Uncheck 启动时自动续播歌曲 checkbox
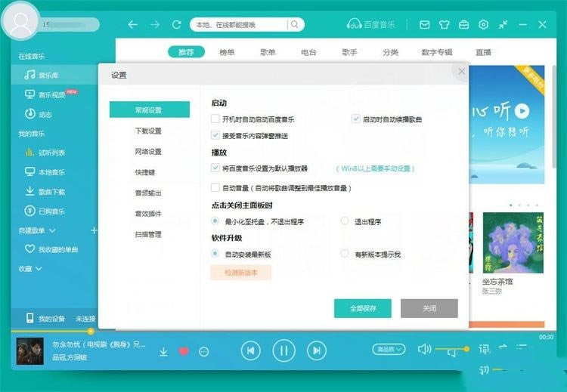Viewport: 567px width, 392px height. tap(356, 119)
